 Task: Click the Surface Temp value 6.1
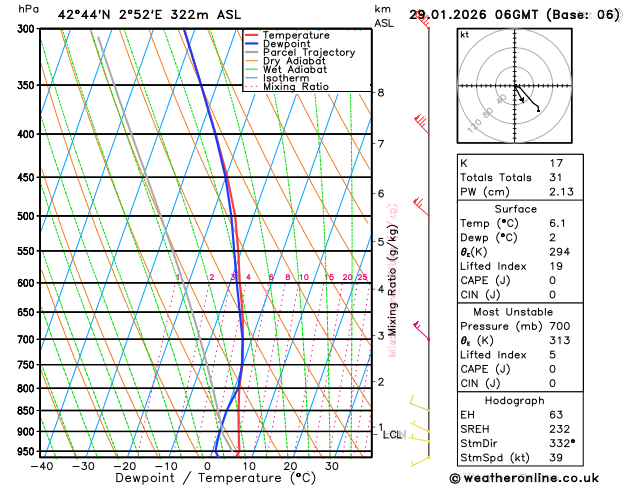coord(558,223)
